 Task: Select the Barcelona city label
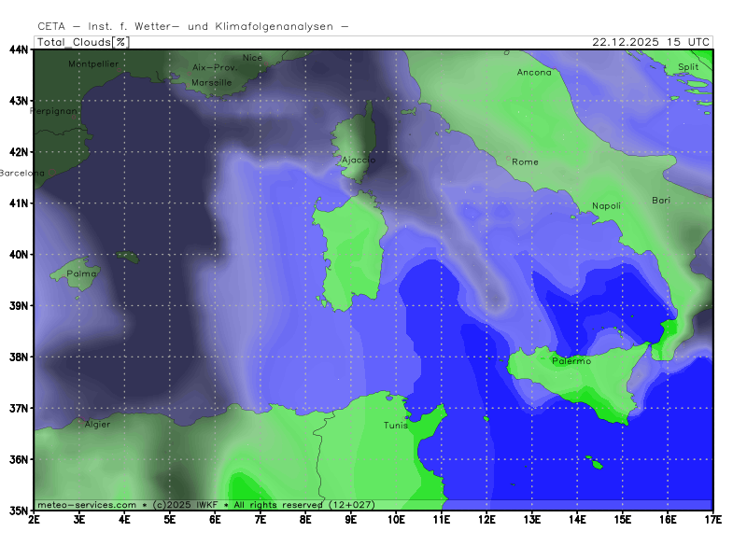click(22, 174)
